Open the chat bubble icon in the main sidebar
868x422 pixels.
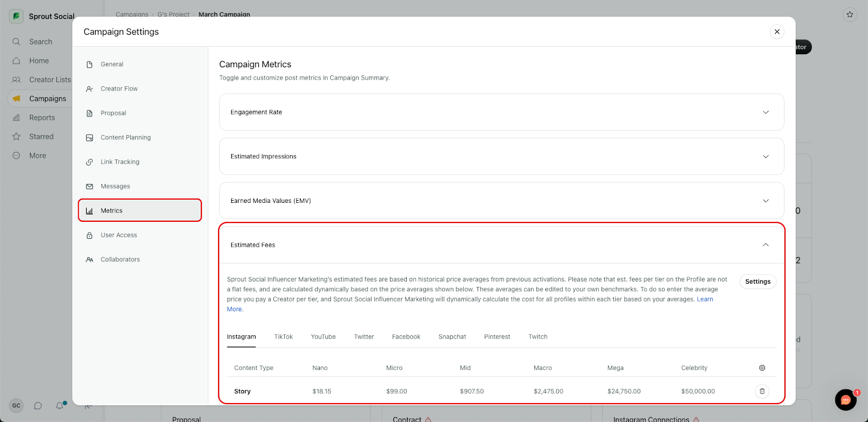point(38,406)
